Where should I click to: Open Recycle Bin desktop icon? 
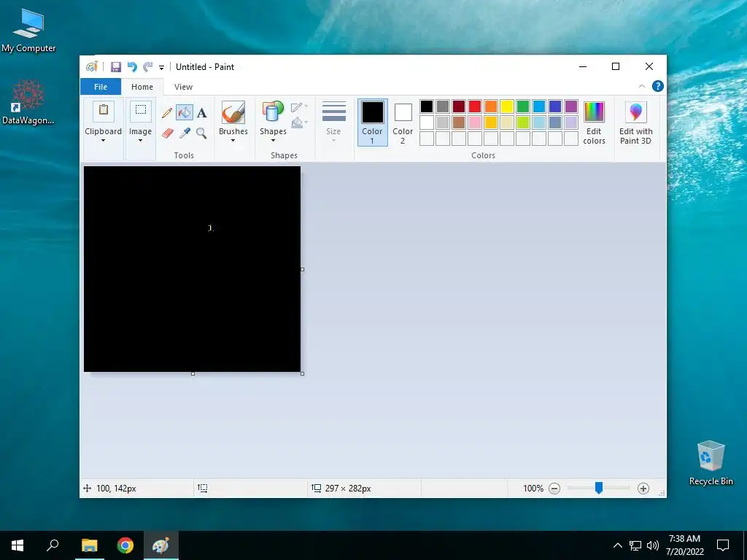tap(711, 463)
